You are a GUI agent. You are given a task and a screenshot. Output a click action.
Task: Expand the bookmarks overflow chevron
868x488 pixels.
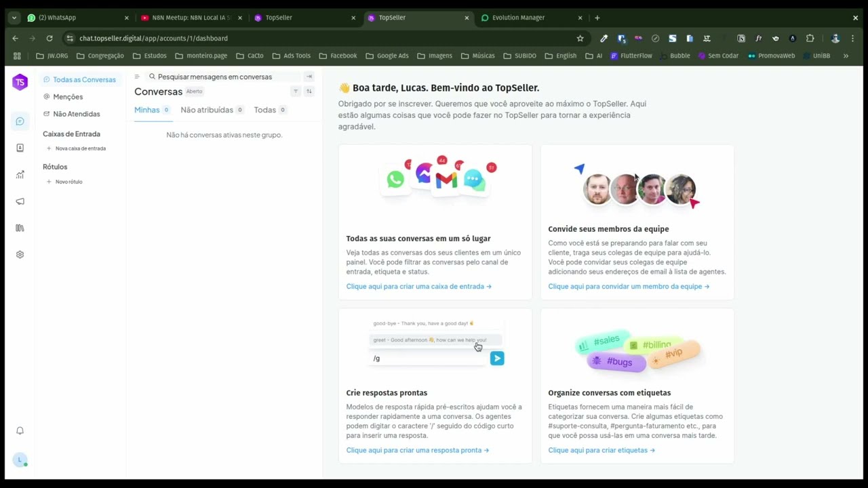pyautogui.click(x=846, y=56)
